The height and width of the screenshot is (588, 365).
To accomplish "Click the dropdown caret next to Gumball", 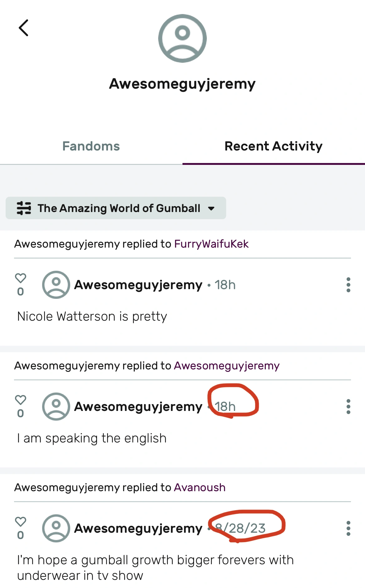I will coord(211,209).
